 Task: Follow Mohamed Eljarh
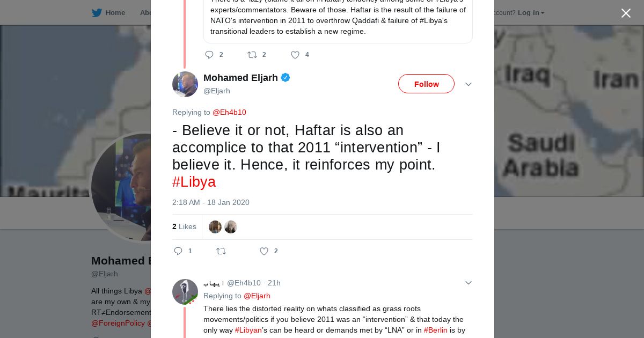click(426, 84)
